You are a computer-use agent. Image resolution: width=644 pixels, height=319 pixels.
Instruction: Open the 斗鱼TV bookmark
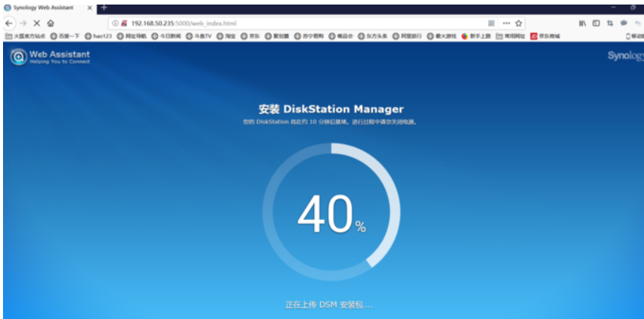(199, 36)
